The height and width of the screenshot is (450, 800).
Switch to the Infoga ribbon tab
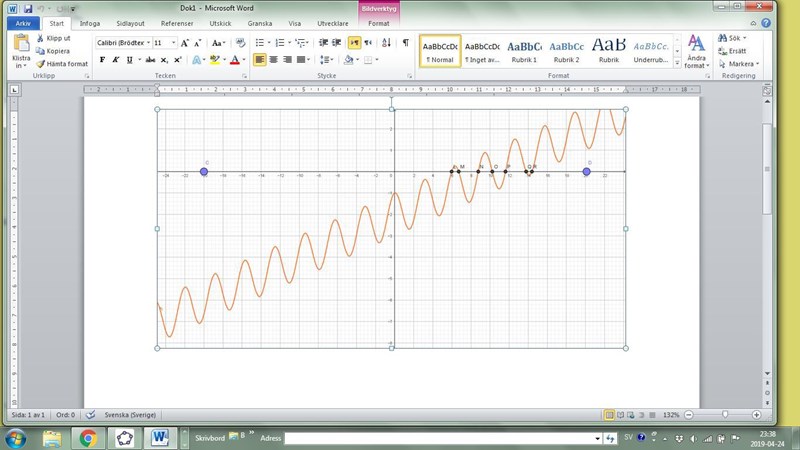coord(89,22)
